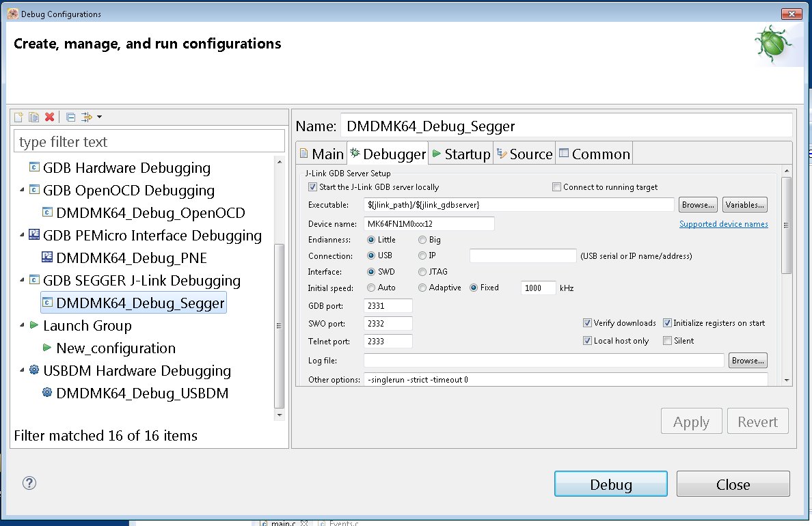Click the Revert button
Viewport: 812px width, 526px height.
click(x=757, y=421)
